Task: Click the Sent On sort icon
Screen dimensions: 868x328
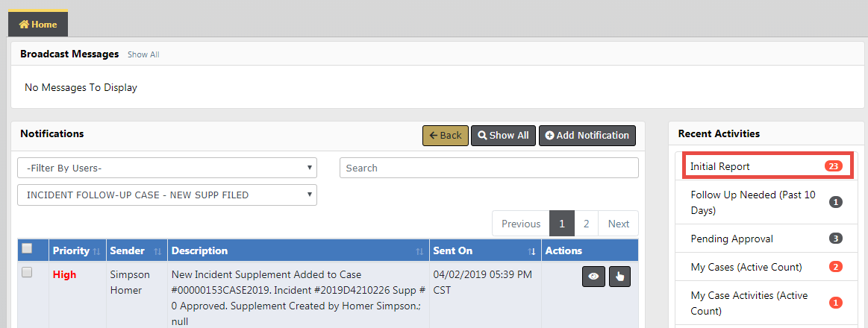Action: [x=532, y=251]
